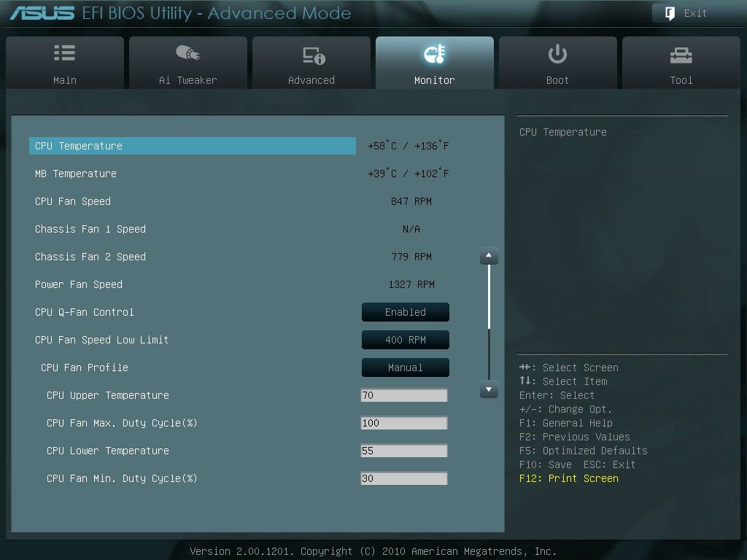The width and height of the screenshot is (747, 560).
Task: Click the CPU Fan Min. Duty Cycle field
Action: (x=404, y=478)
